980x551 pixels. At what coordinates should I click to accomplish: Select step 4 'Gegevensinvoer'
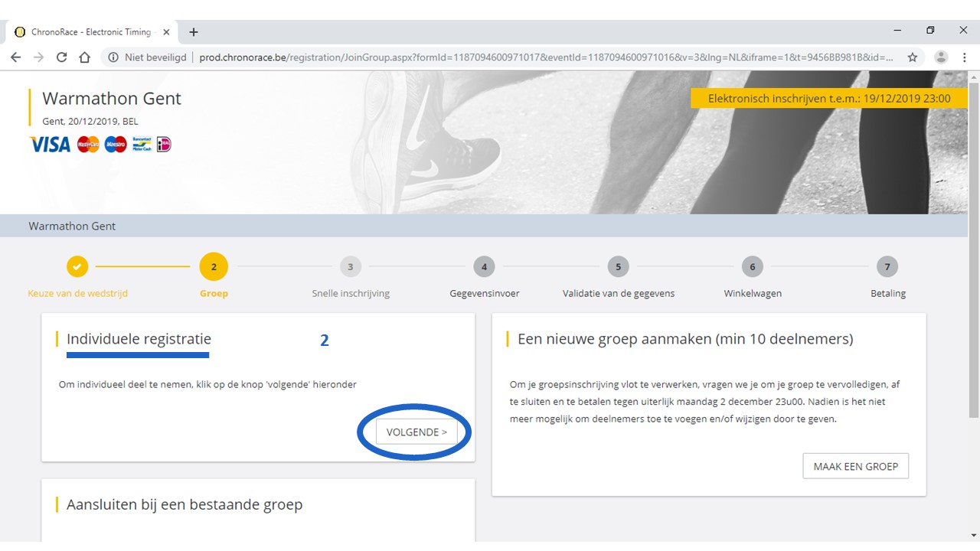[484, 267]
